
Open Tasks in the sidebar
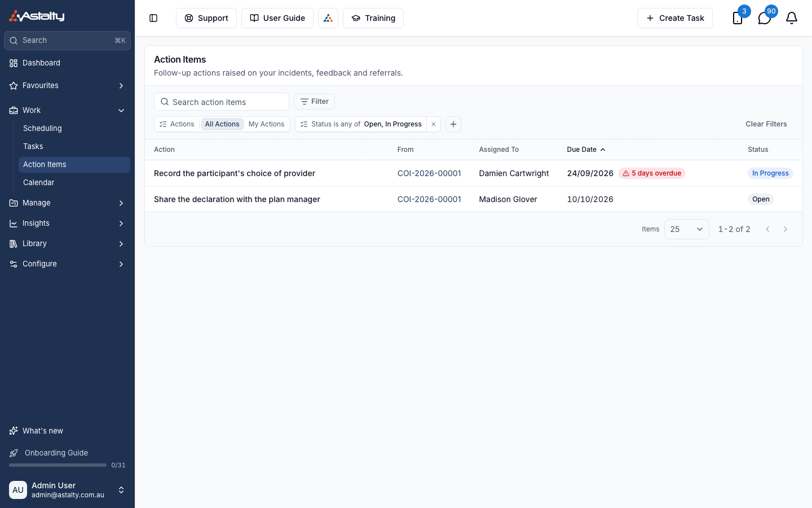pyautogui.click(x=74, y=147)
